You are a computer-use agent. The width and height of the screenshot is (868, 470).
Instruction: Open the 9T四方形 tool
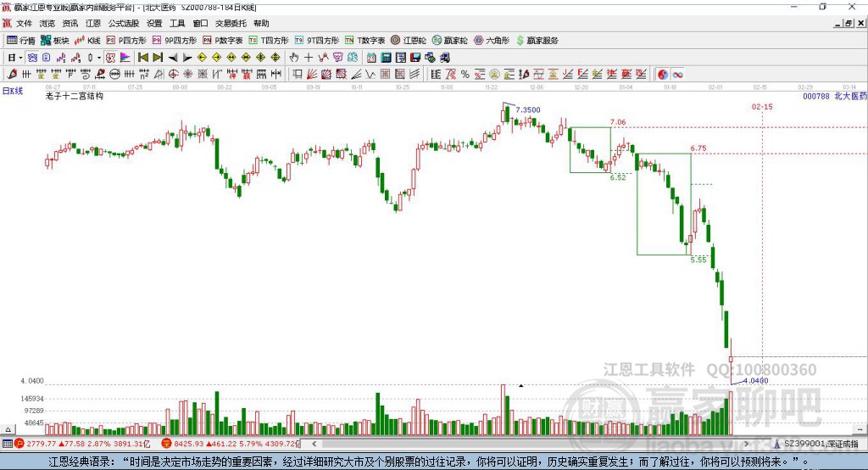click(x=317, y=41)
